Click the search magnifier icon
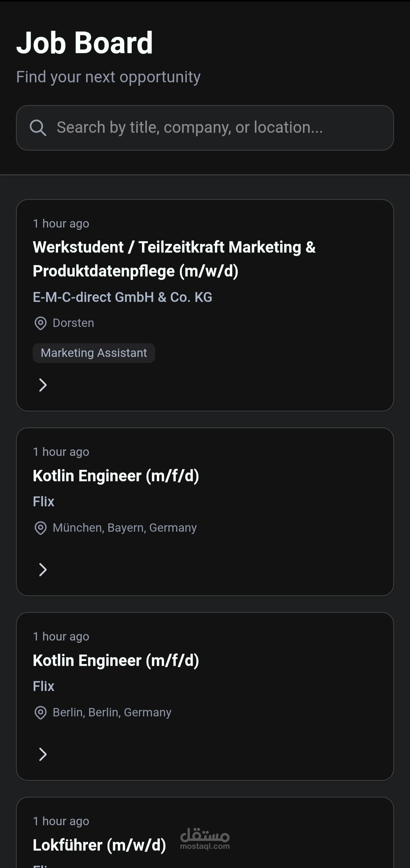The height and width of the screenshot is (868, 410). [x=38, y=128]
